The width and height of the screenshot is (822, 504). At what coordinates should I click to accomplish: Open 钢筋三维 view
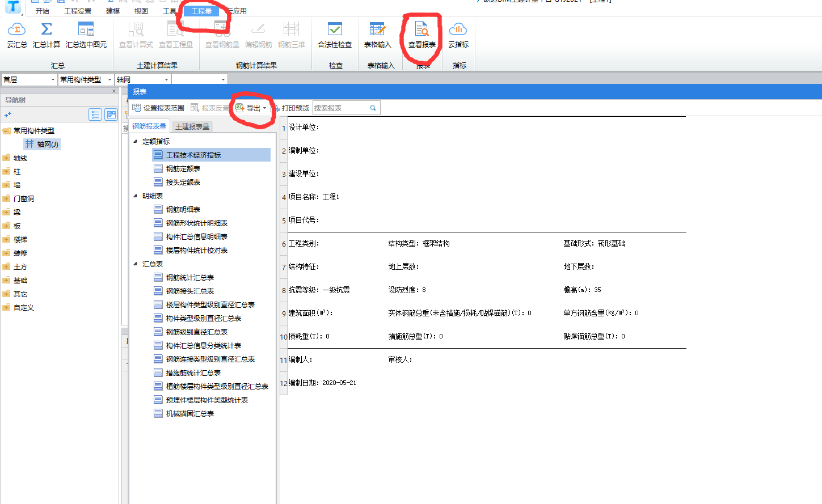pos(292,35)
